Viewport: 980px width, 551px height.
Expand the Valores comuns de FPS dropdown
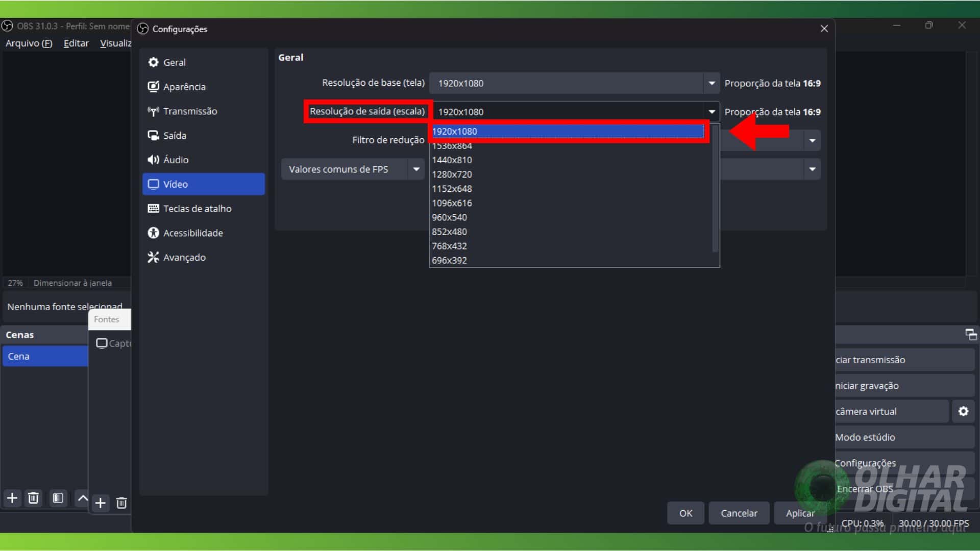[x=416, y=169]
